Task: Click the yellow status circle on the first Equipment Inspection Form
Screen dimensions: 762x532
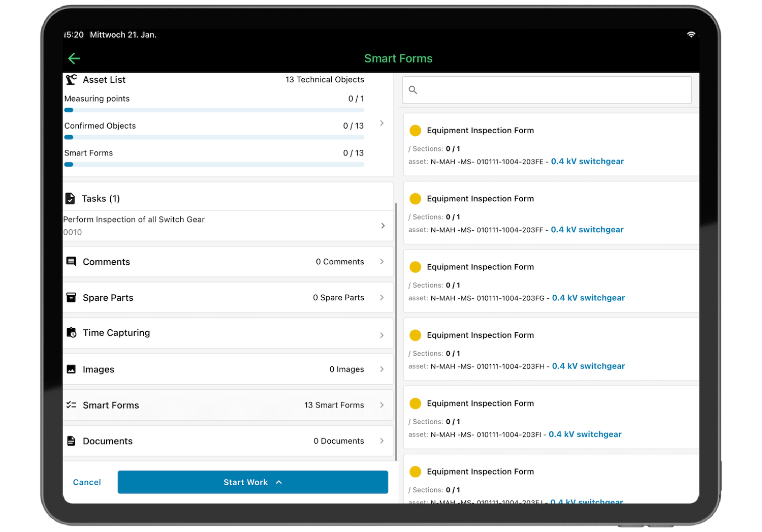Action: (x=415, y=130)
